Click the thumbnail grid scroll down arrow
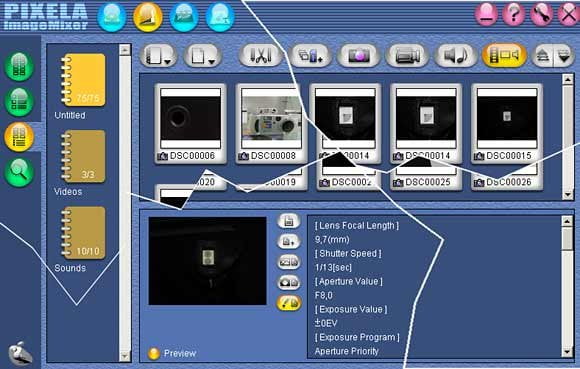The width and height of the screenshot is (580, 369). pyautogui.click(x=567, y=195)
